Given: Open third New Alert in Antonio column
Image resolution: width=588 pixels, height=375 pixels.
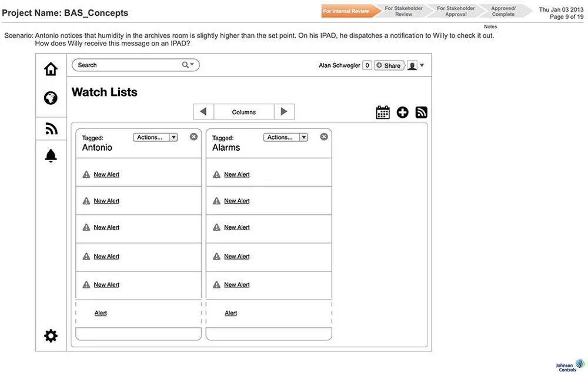Looking at the screenshot, I should (x=106, y=227).
